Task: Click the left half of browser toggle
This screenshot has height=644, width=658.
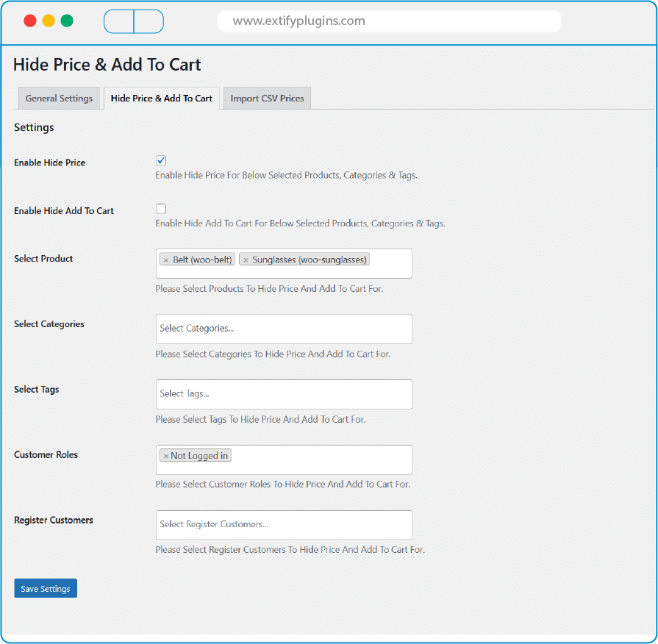Action: (119, 21)
